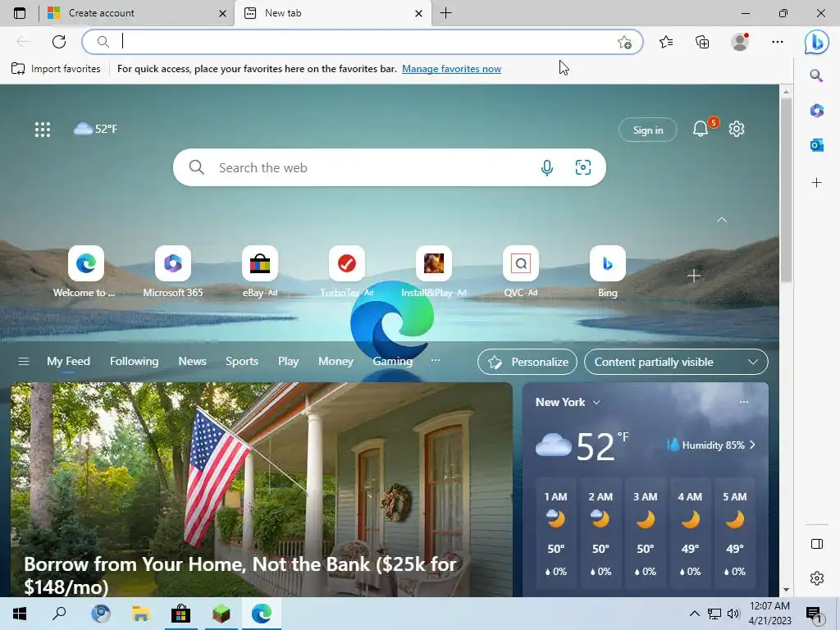Collapse the quick links row
This screenshot has height=630, width=840.
[x=722, y=220]
